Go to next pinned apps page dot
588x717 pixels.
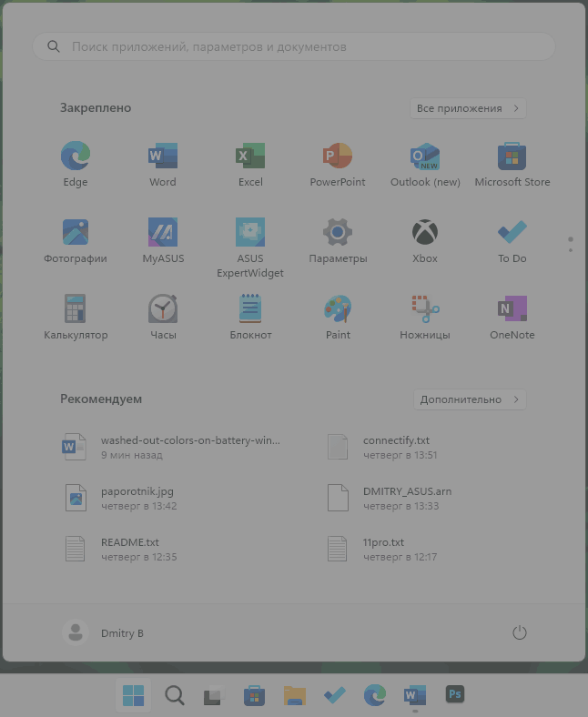[x=571, y=250]
